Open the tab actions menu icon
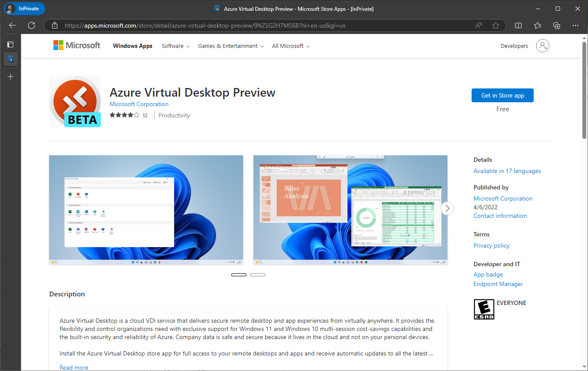This screenshot has width=588, height=371. [10, 44]
